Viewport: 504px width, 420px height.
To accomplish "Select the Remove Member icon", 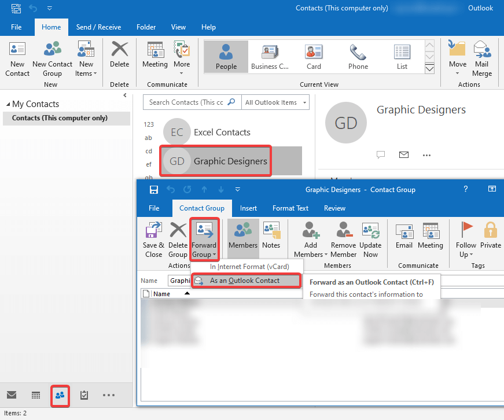I will point(344,237).
